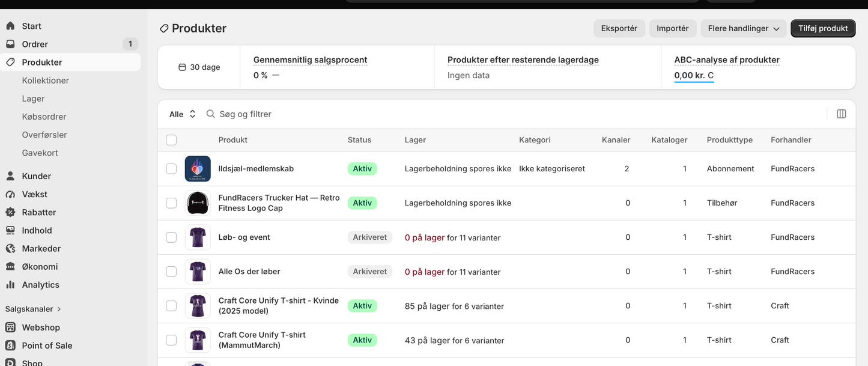Select the Løb- og event row checkbox
This screenshot has width=868, height=366.
click(x=171, y=237)
